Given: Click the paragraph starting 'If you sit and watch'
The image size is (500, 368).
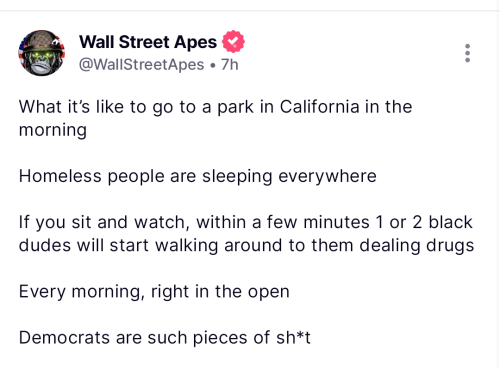Looking at the screenshot, I should point(246,234).
